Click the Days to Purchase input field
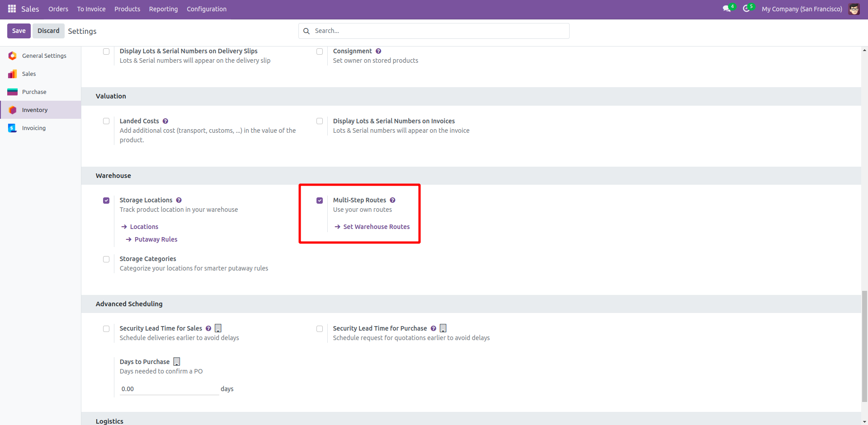The width and height of the screenshot is (868, 425). (169, 389)
